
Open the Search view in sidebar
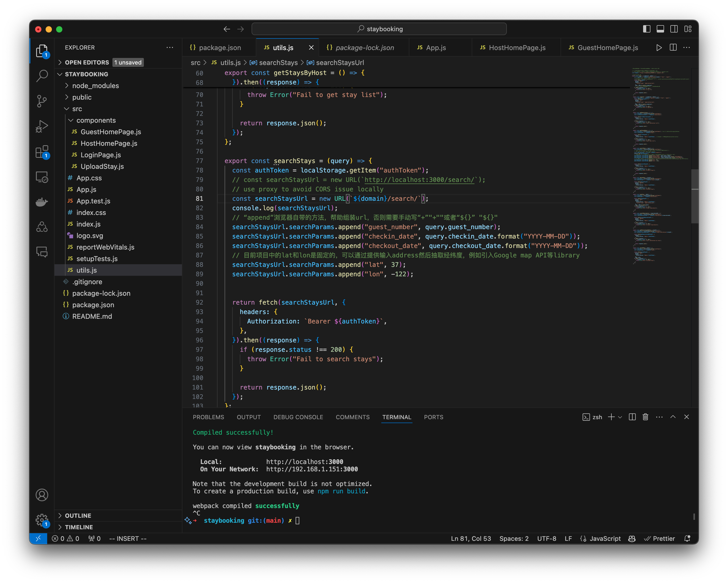pos(42,76)
